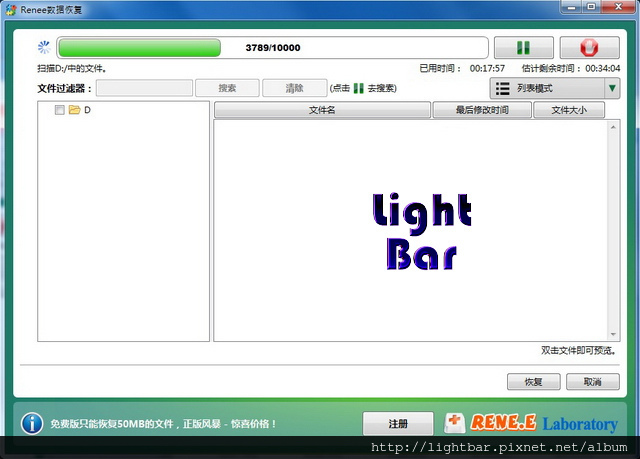Click the file list scrollbar up arrow

tap(613, 127)
